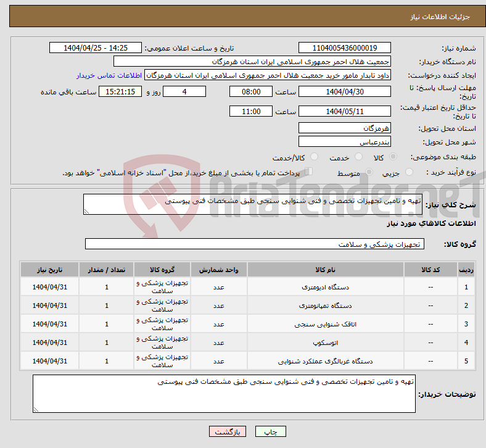Click the تاریخ نیاز column header

pos(49,270)
